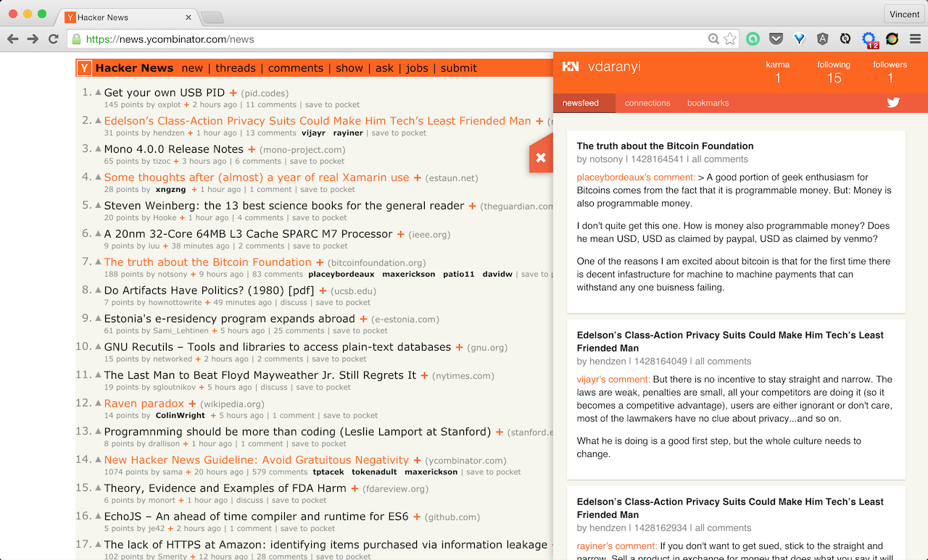Image resolution: width=928 pixels, height=560 pixels.
Task: Open the Chrome hamburger menu
Action: coord(914,39)
